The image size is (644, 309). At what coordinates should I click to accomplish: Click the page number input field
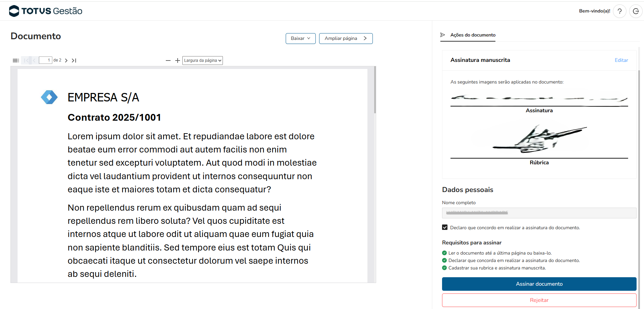click(45, 60)
